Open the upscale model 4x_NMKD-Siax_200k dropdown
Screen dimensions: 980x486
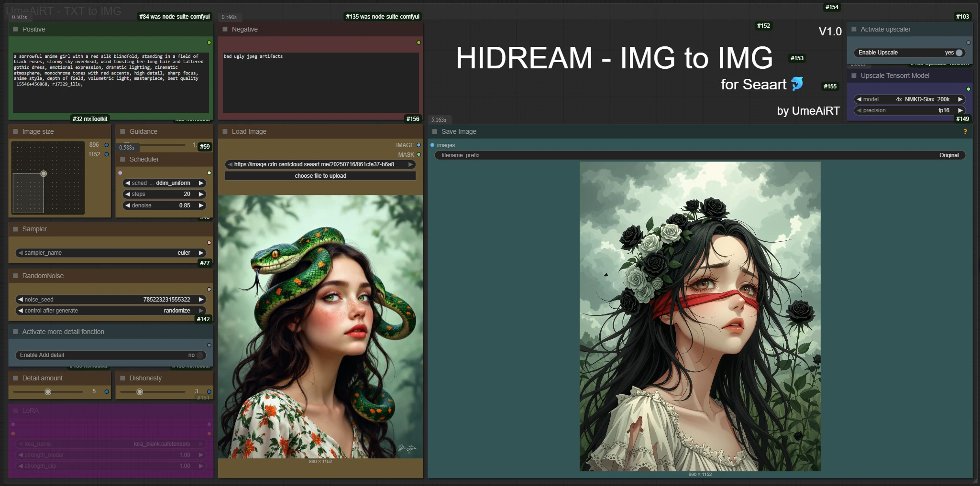tap(909, 99)
